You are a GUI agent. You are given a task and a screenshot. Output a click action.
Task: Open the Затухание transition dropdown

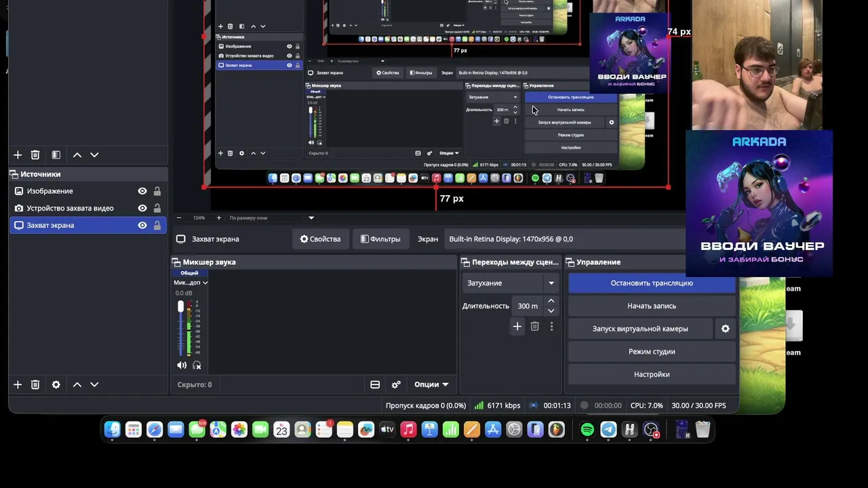tap(511, 283)
